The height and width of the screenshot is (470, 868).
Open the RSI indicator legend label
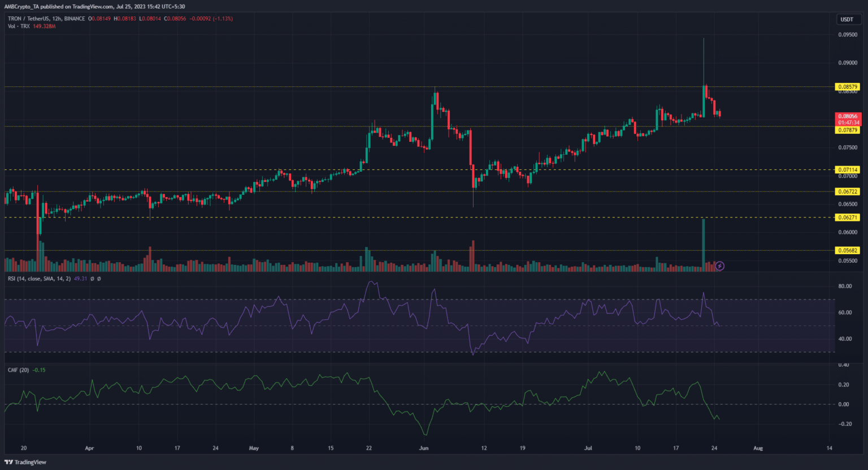pos(39,278)
